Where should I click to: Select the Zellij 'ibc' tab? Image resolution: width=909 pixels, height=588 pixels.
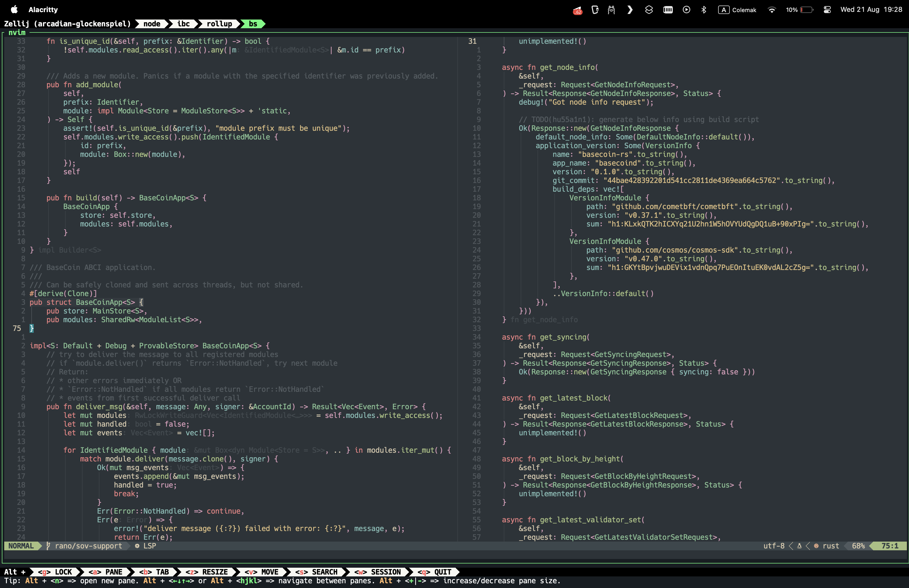pos(183,24)
